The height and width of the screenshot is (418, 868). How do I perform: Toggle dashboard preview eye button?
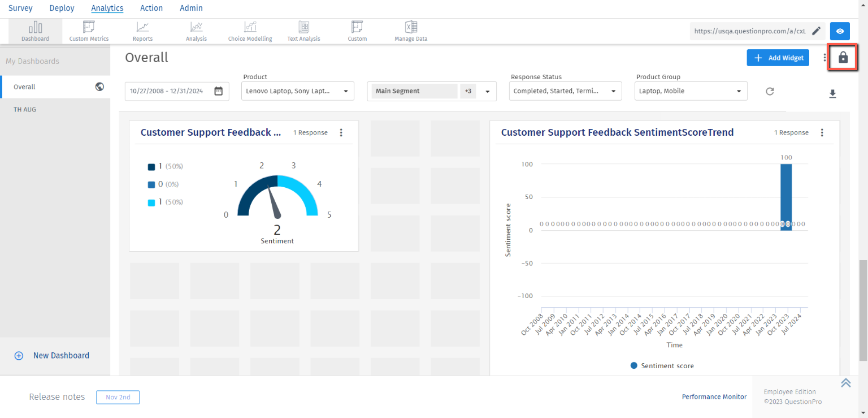point(840,31)
